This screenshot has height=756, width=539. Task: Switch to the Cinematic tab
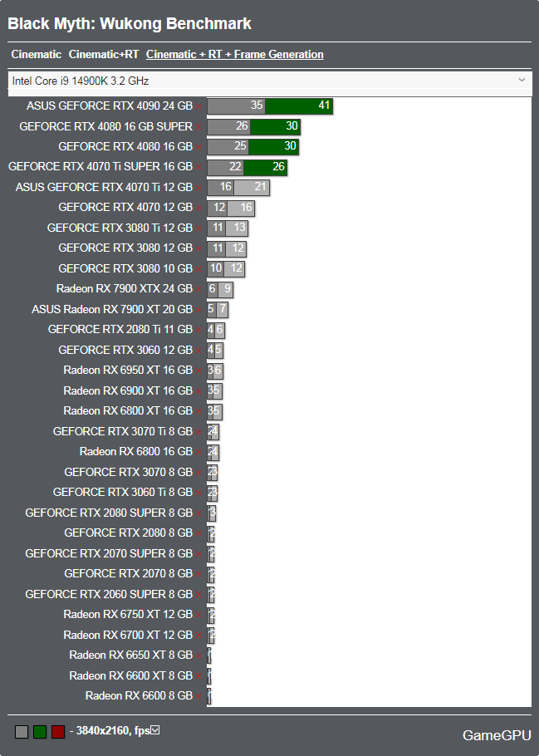pyautogui.click(x=37, y=55)
